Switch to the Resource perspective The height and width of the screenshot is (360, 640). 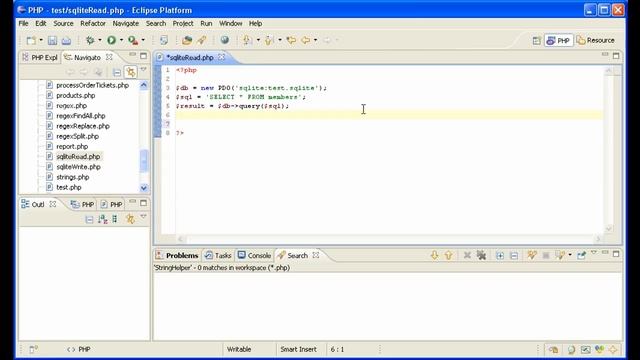pos(596,40)
